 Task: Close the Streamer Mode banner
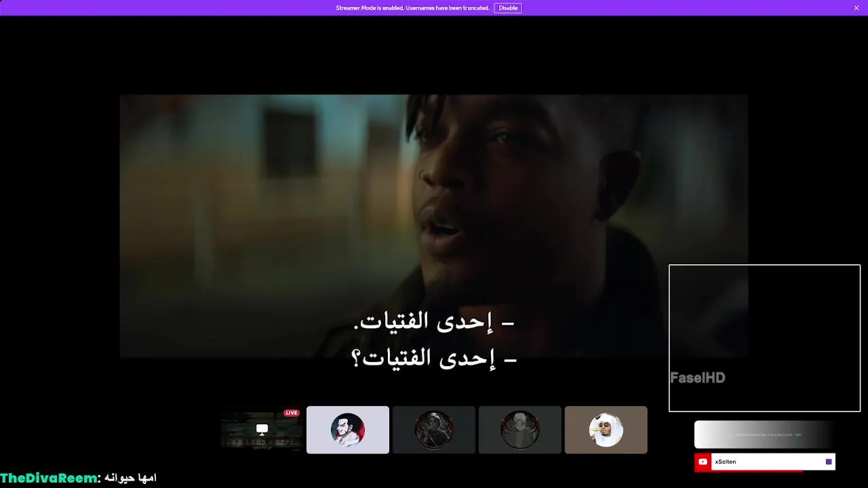tap(856, 8)
